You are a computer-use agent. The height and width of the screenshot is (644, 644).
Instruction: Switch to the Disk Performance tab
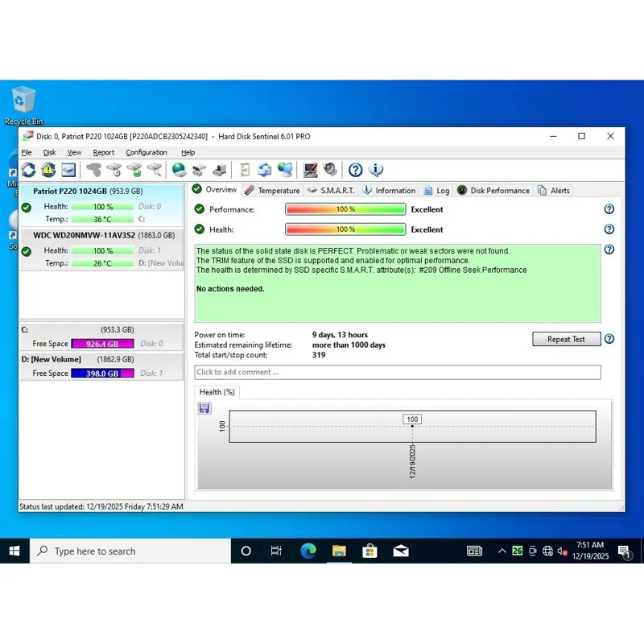493,191
